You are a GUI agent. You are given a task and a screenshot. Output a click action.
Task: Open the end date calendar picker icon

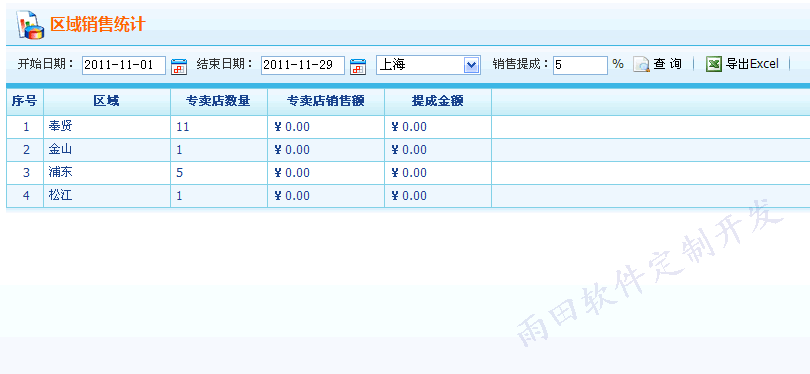tap(358, 67)
